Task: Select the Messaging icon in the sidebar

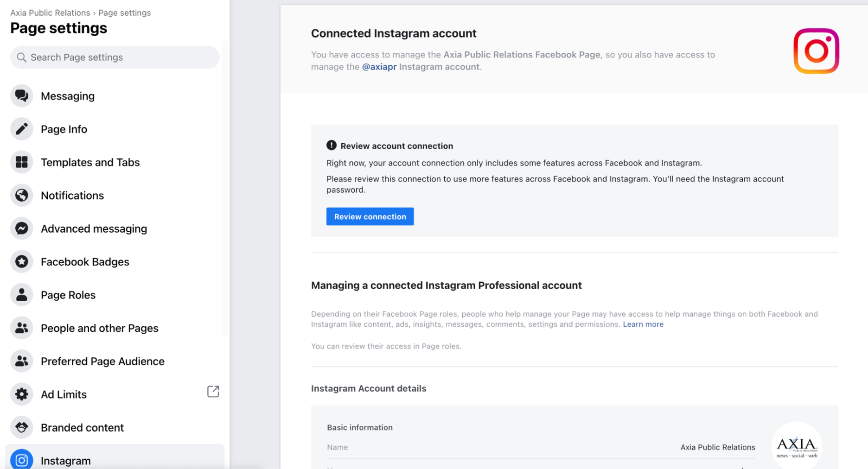Action: click(x=21, y=96)
